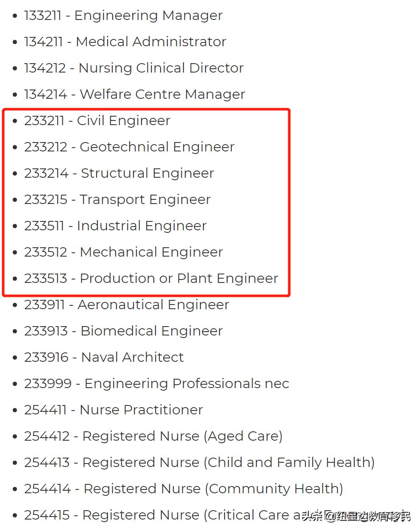Click the Industrial Engineer entry
Screen dimensions: 420x531
(115, 226)
